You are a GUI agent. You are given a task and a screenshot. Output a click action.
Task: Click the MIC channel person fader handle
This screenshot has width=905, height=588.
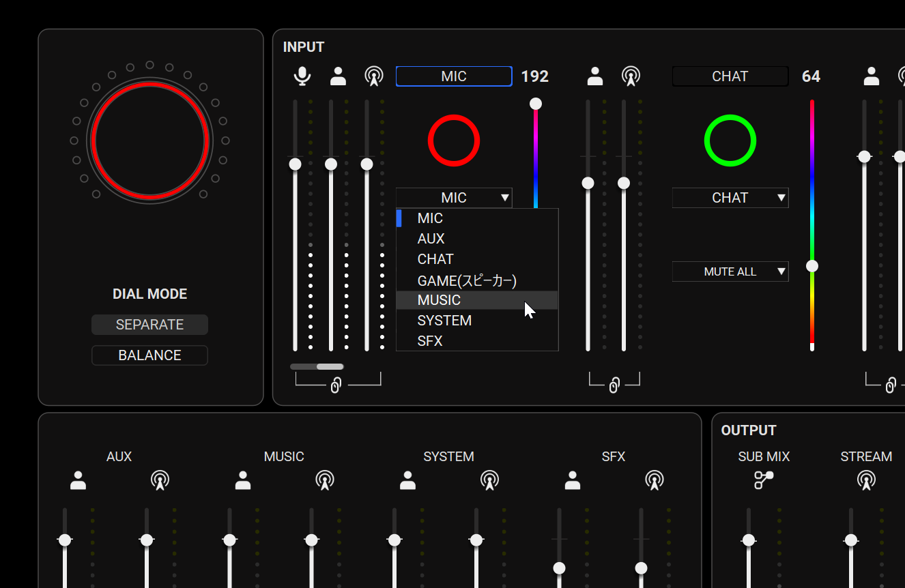coord(331,164)
